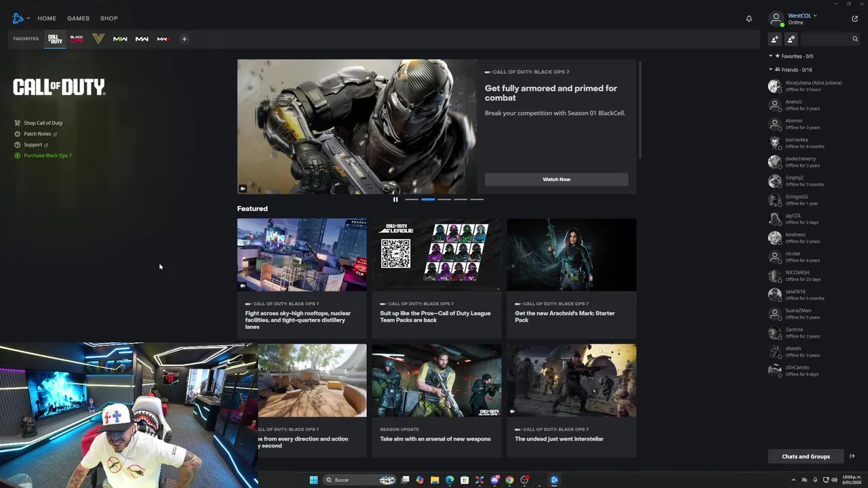Viewport: 868px width, 488px height.
Task: Open the GAMES tab
Action: 78,18
